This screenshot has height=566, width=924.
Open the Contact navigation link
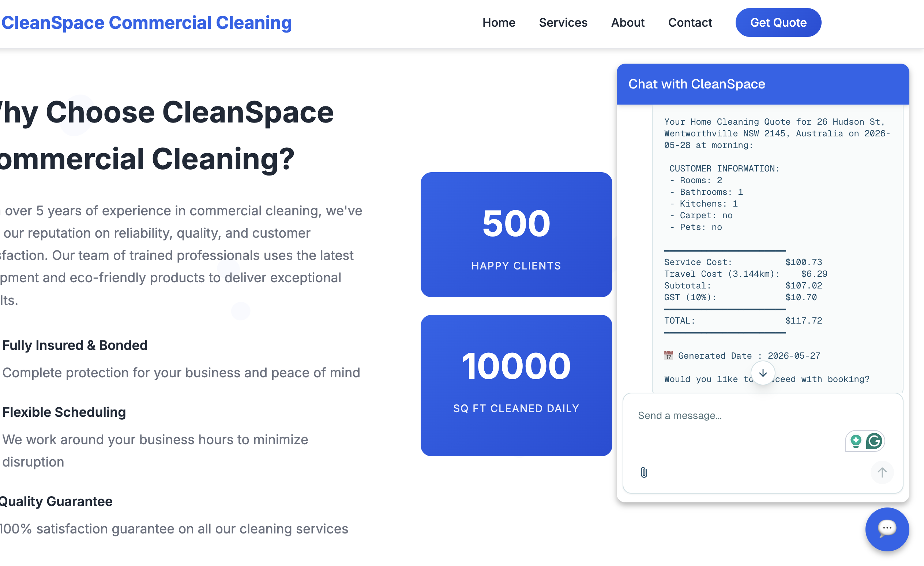pos(690,23)
